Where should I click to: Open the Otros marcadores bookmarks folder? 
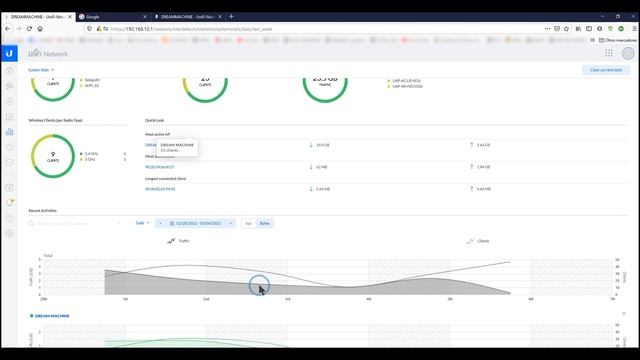(618, 40)
